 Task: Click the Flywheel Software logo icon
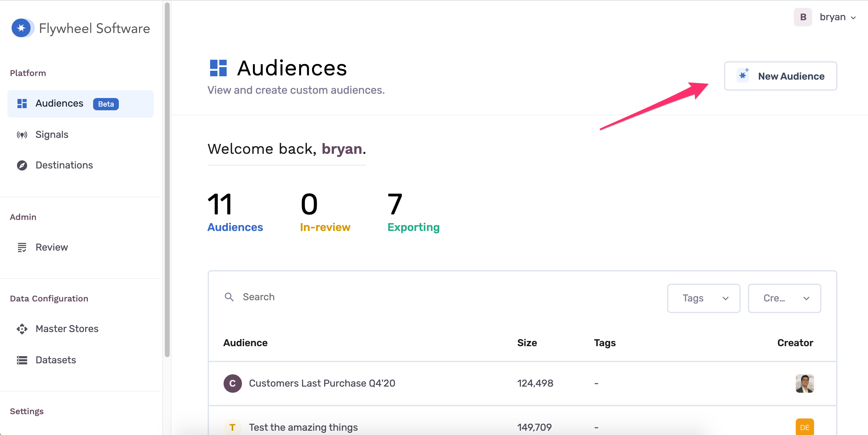[x=22, y=28]
